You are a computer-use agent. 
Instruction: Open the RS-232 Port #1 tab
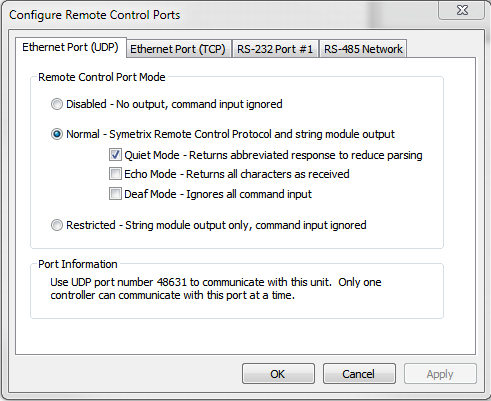pos(275,49)
